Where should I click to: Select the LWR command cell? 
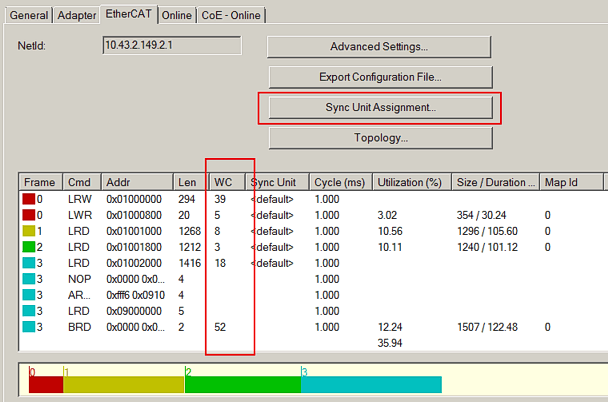point(80,215)
